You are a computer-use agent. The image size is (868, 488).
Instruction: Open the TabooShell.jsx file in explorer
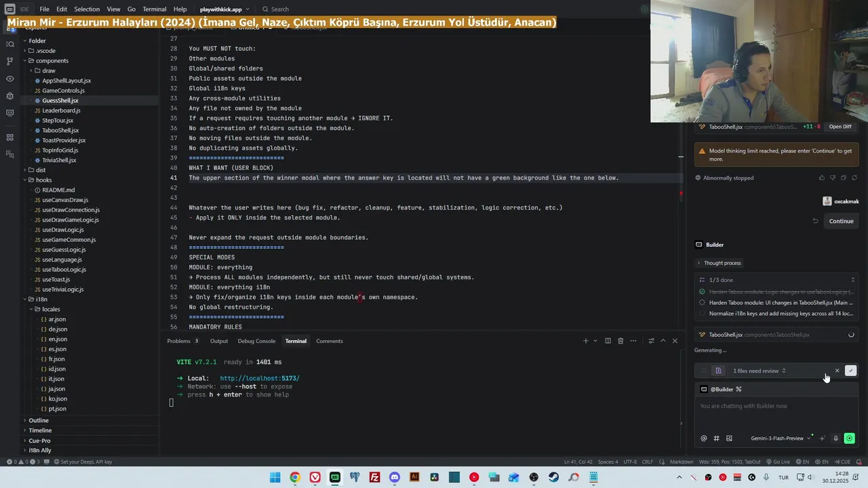(60, 130)
